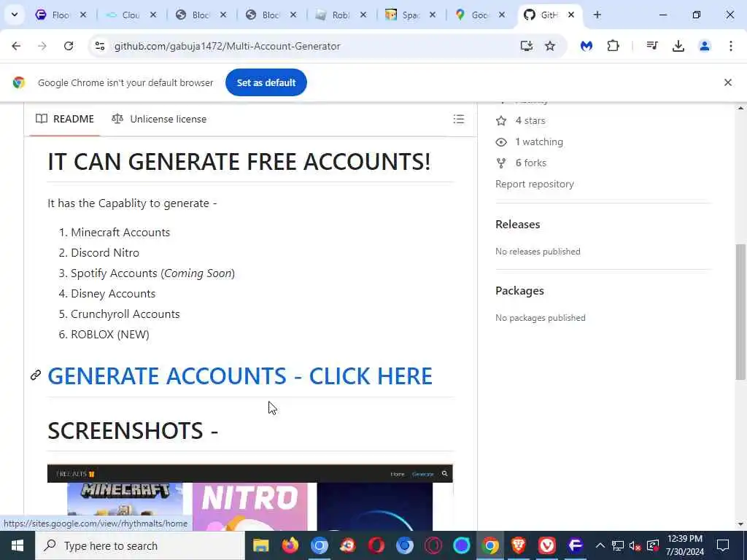Go back to the previous page
This screenshot has width=747, height=560.
[16, 46]
